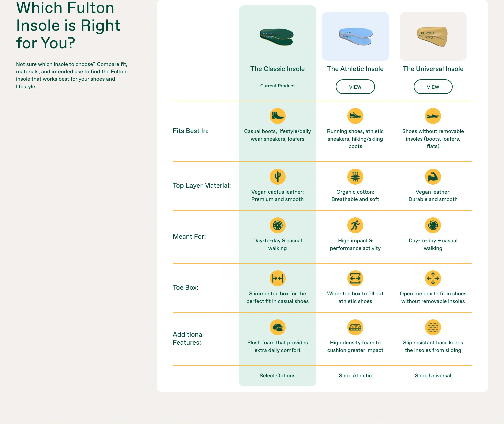Follow the Shop Universal link
The image size is (504, 424).
pyautogui.click(x=433, y=375)
